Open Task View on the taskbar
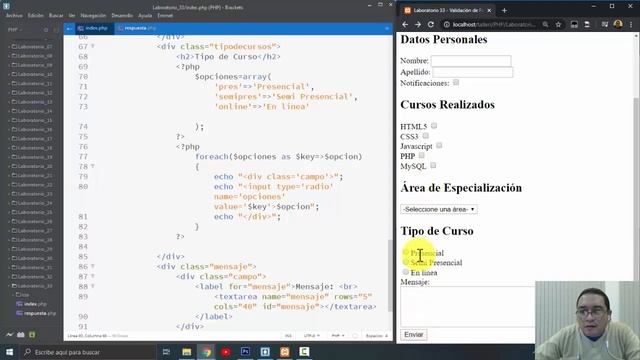 click(x=166, y=352)
